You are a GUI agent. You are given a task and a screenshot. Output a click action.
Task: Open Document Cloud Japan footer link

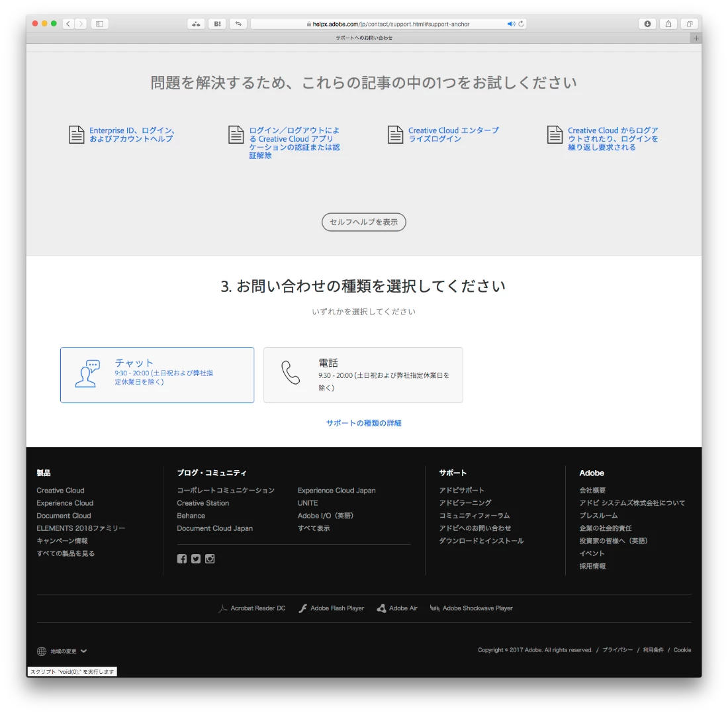pyautogui.click(x=215, y=528)
